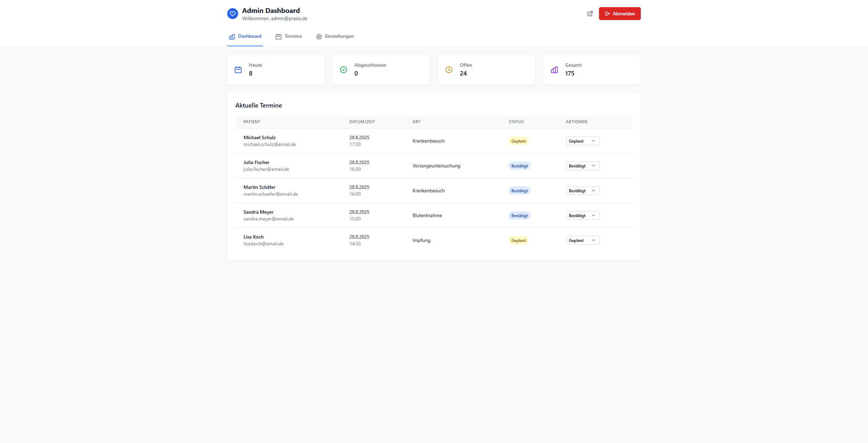Open the status dropdown for Martin Schäfer
The width and height of the screenshot is (868, 443).
coord(582,191)
